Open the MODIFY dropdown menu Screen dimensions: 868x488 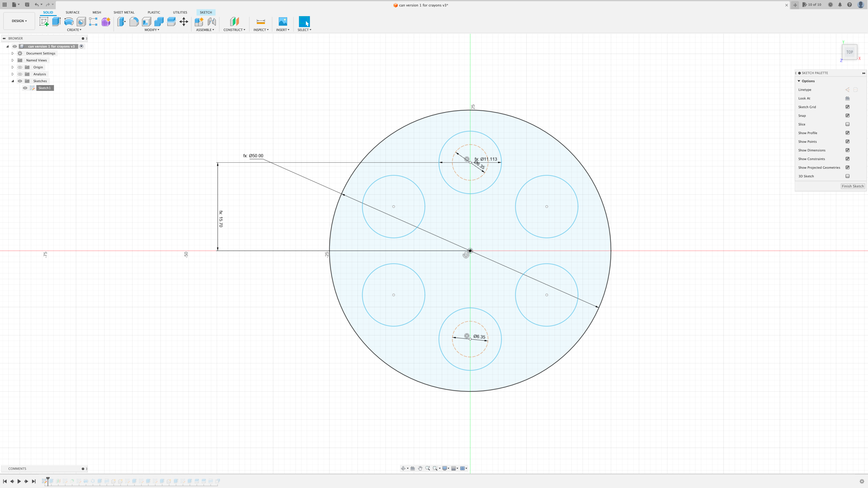[x=152, y=30]
